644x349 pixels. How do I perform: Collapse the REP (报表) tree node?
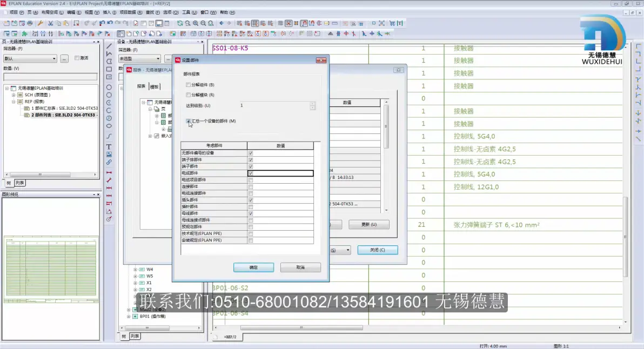click(14, 102)
